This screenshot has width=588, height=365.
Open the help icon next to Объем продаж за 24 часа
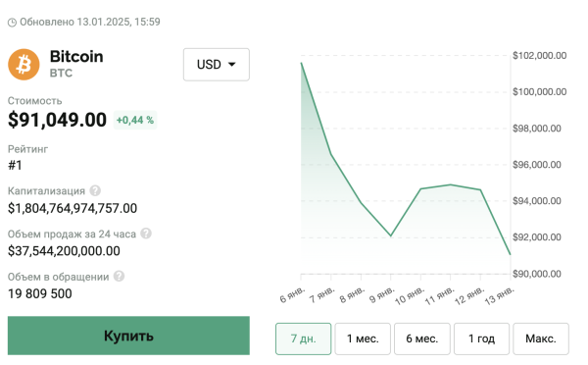pyautogui.click(x=146, y=234)
